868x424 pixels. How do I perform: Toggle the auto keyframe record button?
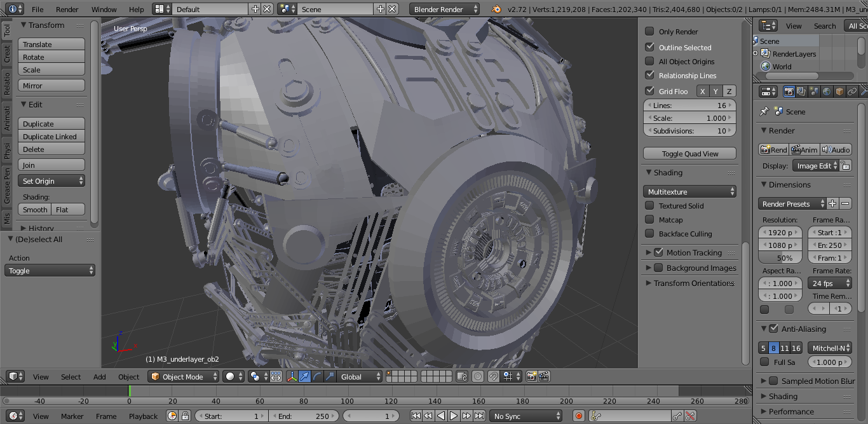[578, 416]
